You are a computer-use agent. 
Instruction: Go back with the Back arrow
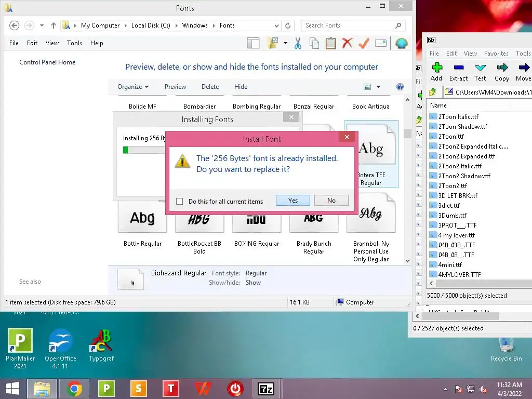pos(14,25)
